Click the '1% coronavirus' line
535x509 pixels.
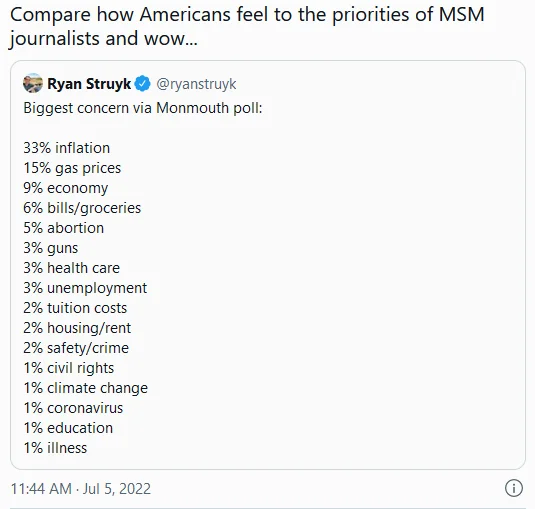pos(73,408)
